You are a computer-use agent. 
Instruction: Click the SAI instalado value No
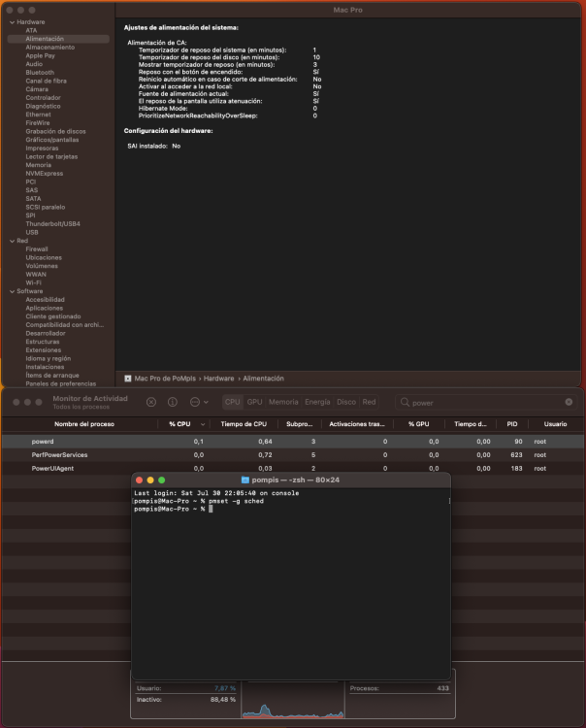(177, 147)
